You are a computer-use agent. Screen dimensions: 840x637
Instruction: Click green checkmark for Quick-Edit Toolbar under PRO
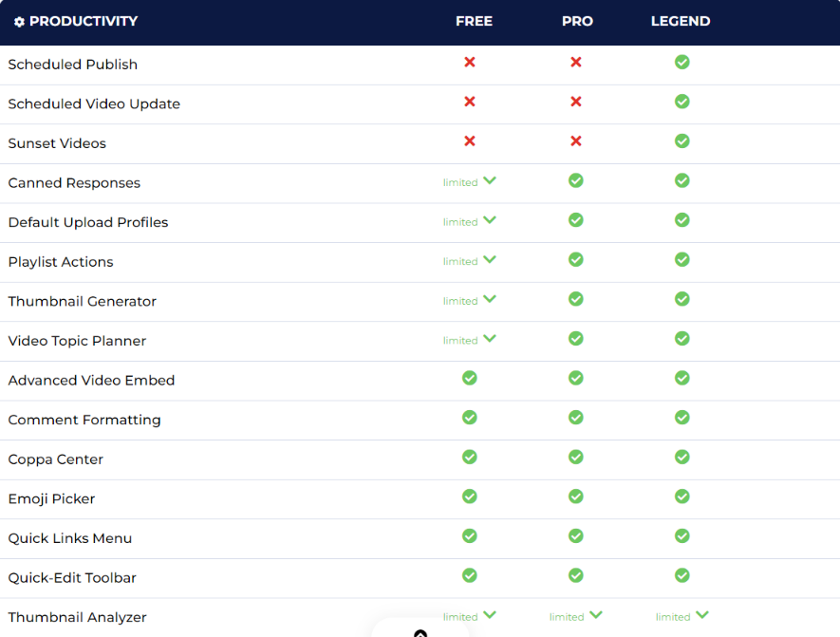point(575,575)
